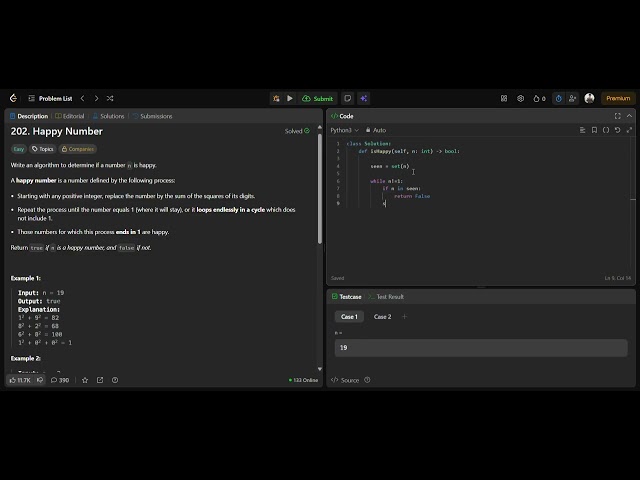This screenshot has height=480, width=640.
Task: Reset code with the undo arrow icon
Action: click(618, 130)
